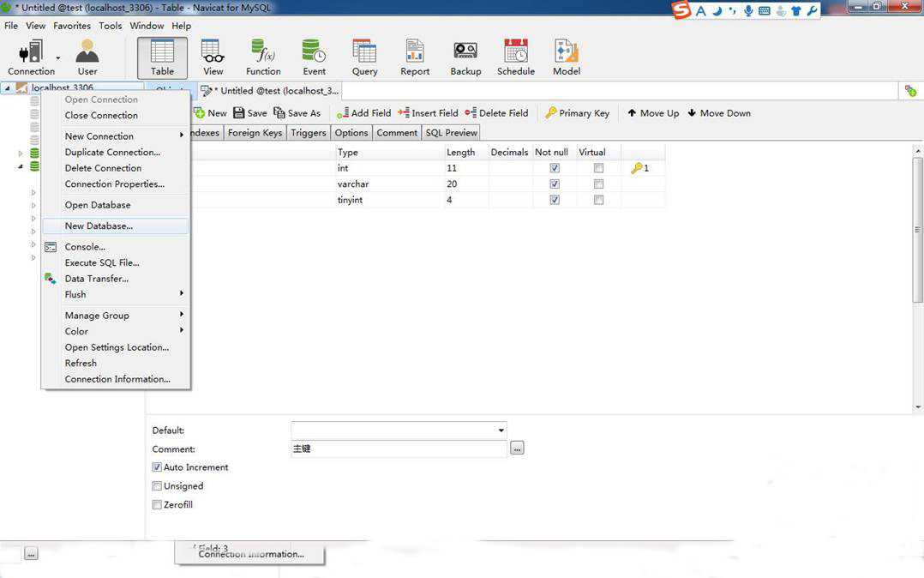
Task: Check Virtual for int row
Action: tap(598, 168)
